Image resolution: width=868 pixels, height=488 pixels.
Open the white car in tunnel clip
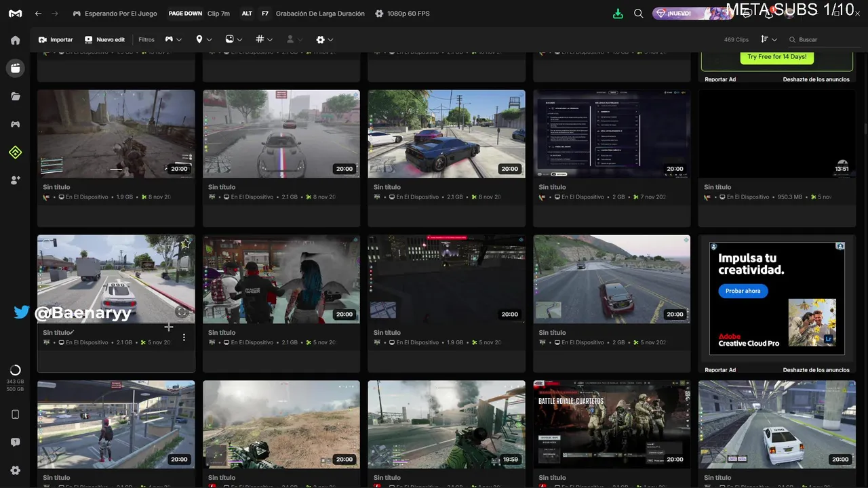pyautogui.click(x=776, y=424)
